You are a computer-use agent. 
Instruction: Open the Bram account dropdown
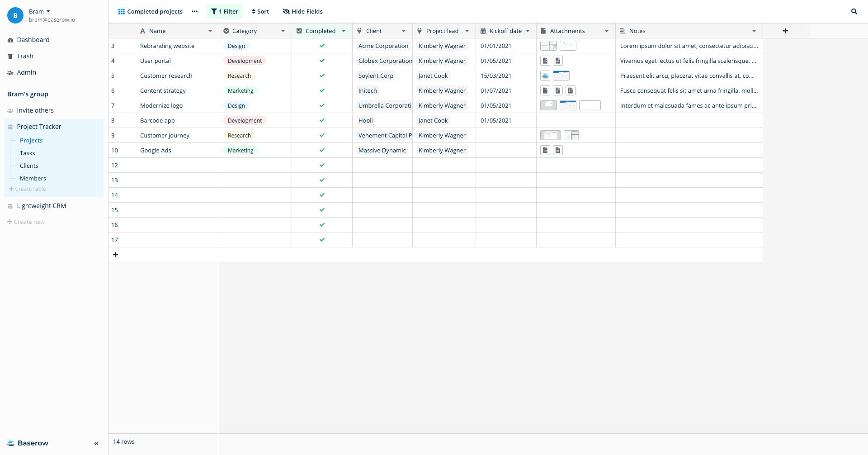39,11
